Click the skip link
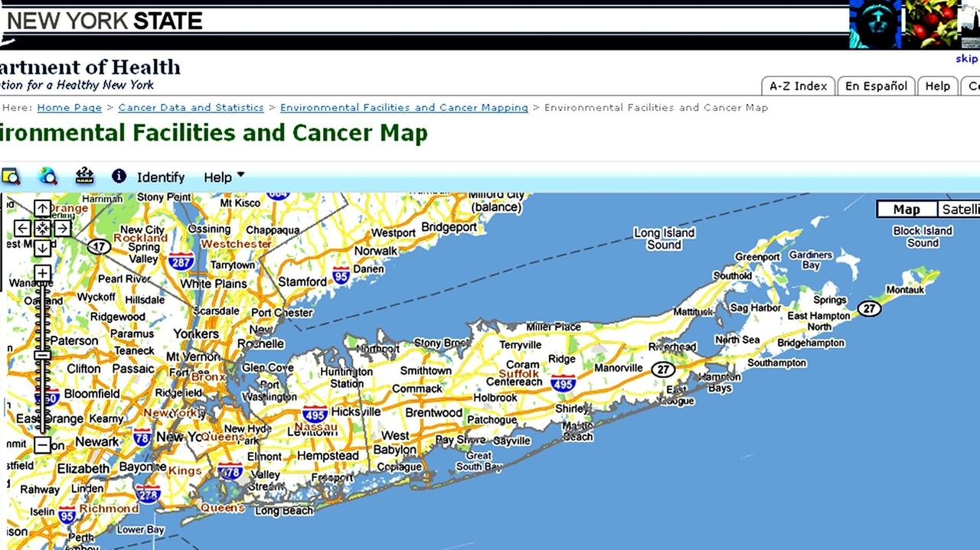This screenshot has height=550, width=980. [967, 59]
